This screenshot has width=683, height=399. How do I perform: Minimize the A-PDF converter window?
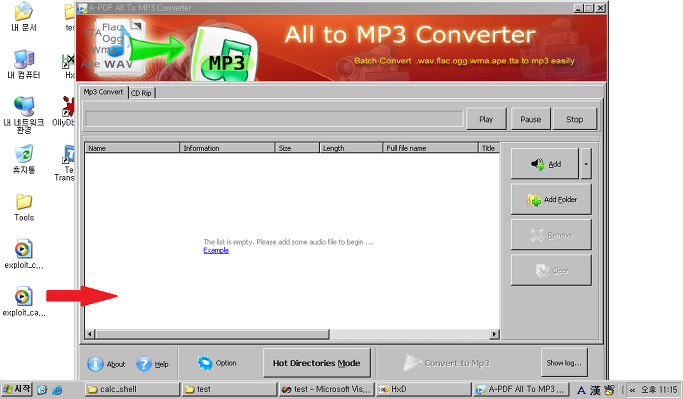pyautogui.click(x=578, y=8)
